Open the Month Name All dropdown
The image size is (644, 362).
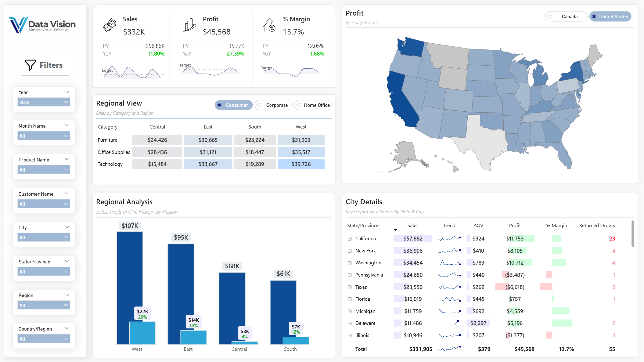(x=44, y=136)
